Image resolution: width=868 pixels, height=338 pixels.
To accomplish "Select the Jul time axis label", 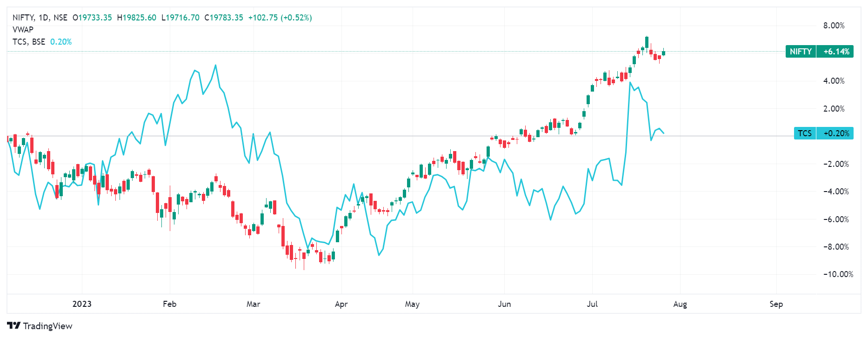I will tap(592, 304).
